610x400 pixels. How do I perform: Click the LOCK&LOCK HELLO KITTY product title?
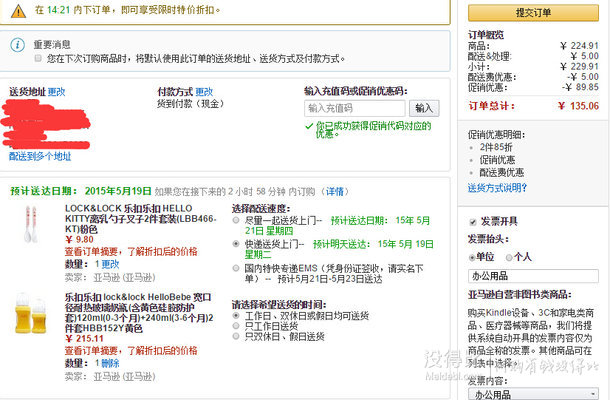coord(140,219)
